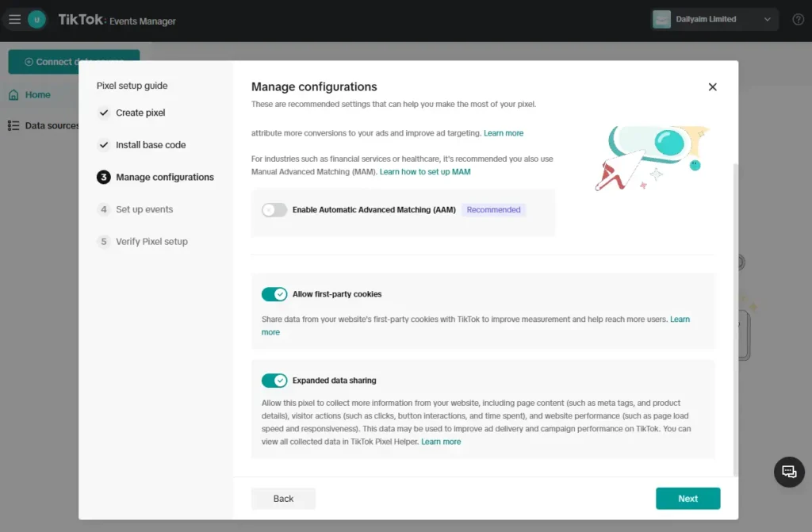Click the Back button
The width and height of the screenshot is (812, 532).
pos(283,499)
